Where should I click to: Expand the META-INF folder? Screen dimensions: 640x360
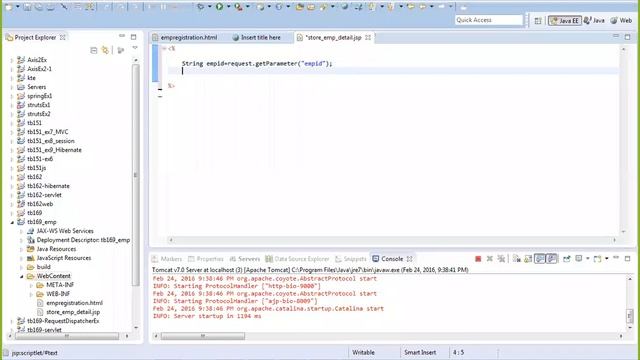pyautogui.click(x=31, y=285)
